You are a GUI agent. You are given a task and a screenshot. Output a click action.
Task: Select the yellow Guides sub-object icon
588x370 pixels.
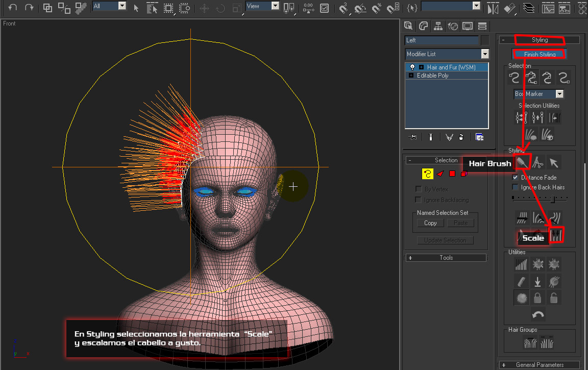tap(427, 174)
